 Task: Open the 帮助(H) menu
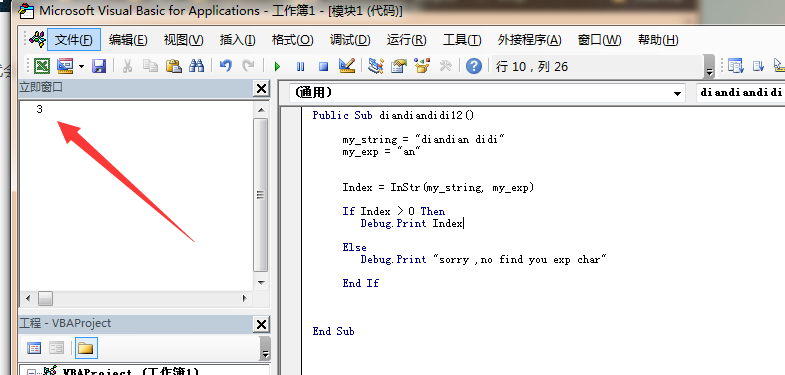658,40
